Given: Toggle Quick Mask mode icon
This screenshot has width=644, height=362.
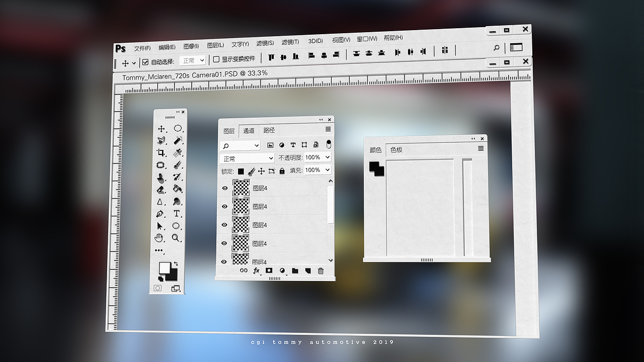Looking at the screenshot, I should click(158, 289).
